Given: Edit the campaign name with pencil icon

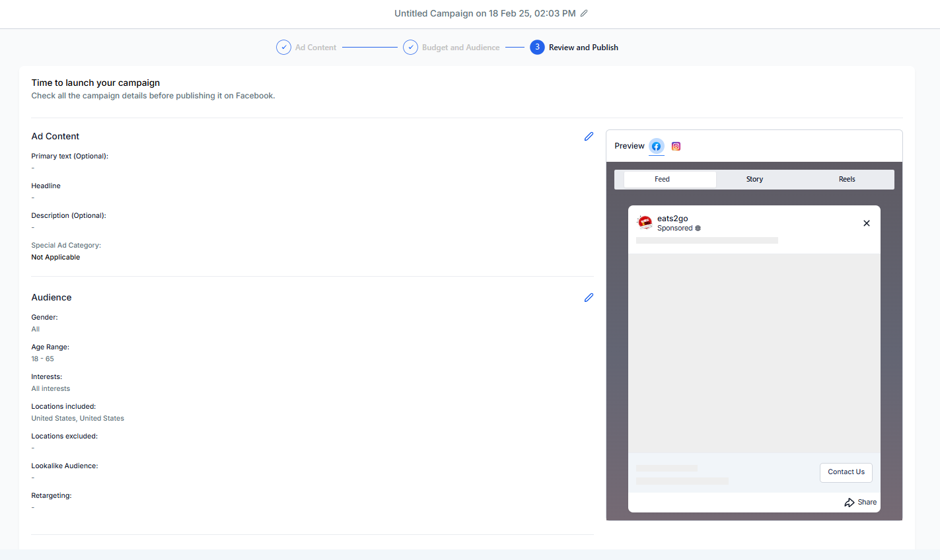Looking at the screenshot, I should point(584,13).
